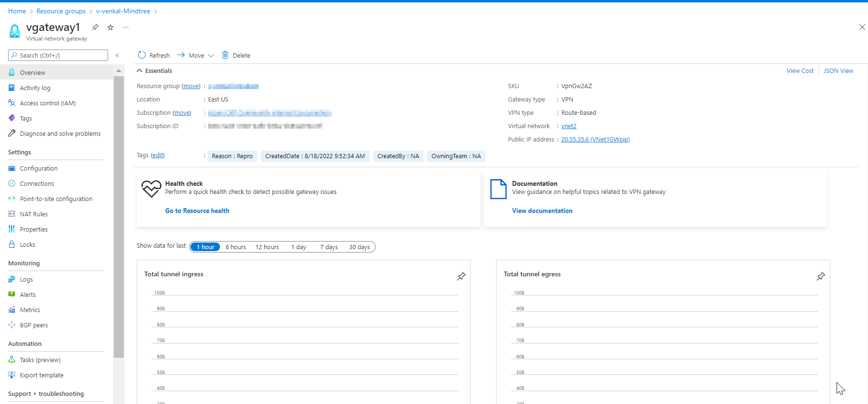The height and width of the screenshot is (404, 868).
Task: Click the Tasks (preview) icon
Action: (x=12, y=360)
